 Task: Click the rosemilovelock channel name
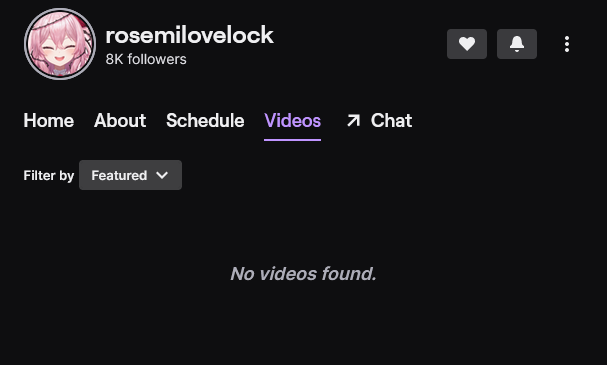tap(190, 35)
